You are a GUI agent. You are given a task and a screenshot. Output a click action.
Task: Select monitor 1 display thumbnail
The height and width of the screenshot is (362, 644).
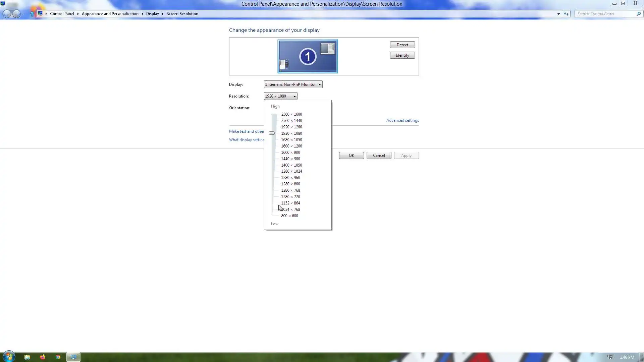coord(308,56)
